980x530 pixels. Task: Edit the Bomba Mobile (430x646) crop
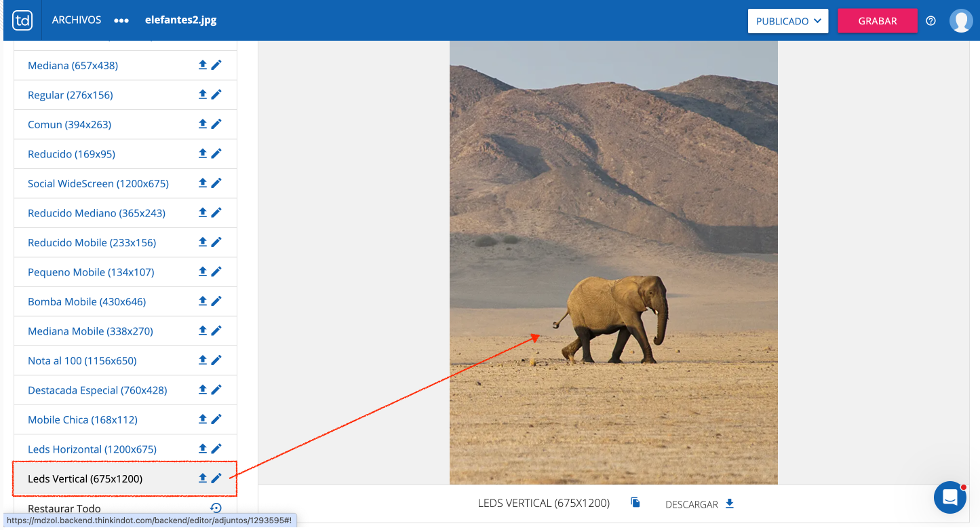tap(216, 301)
